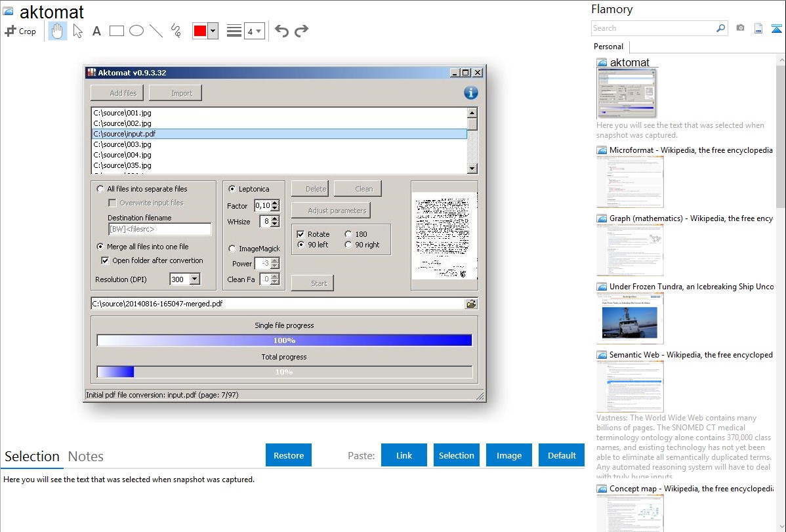Click the browse folder icon beside output path

tap(471, 304)
